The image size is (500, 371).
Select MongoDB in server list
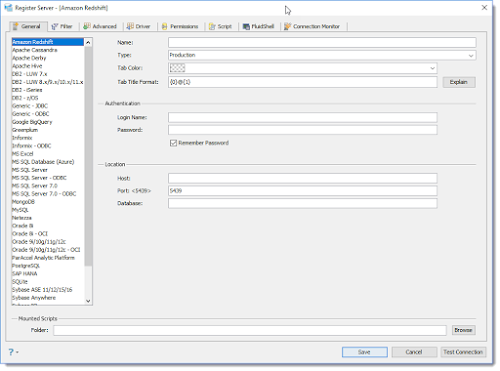(x=48, y=202)
